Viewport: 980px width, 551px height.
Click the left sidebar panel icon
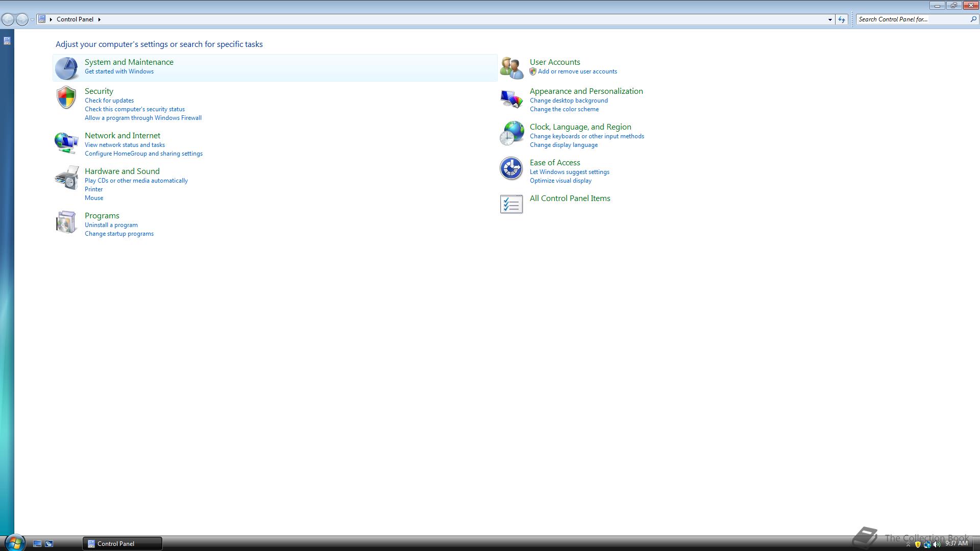7,41
